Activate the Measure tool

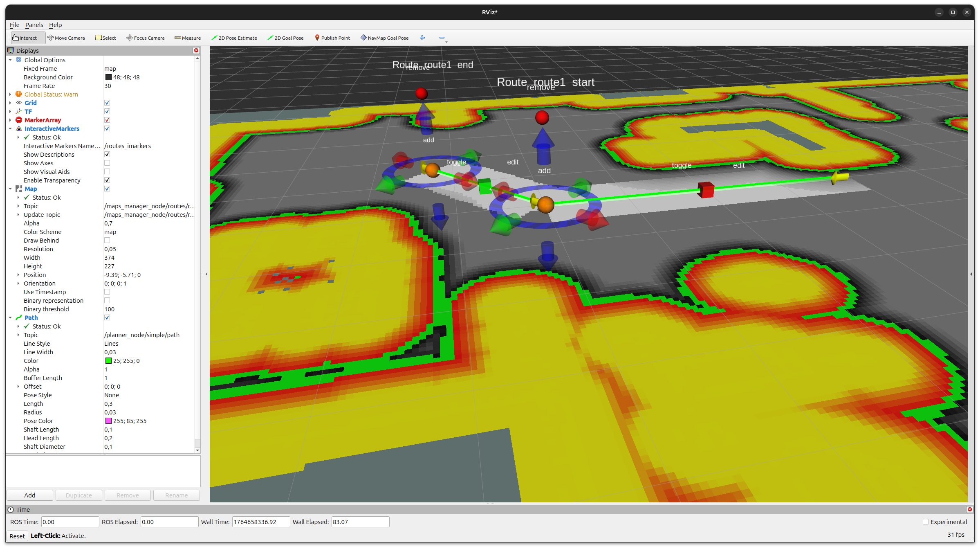[188, 38]
